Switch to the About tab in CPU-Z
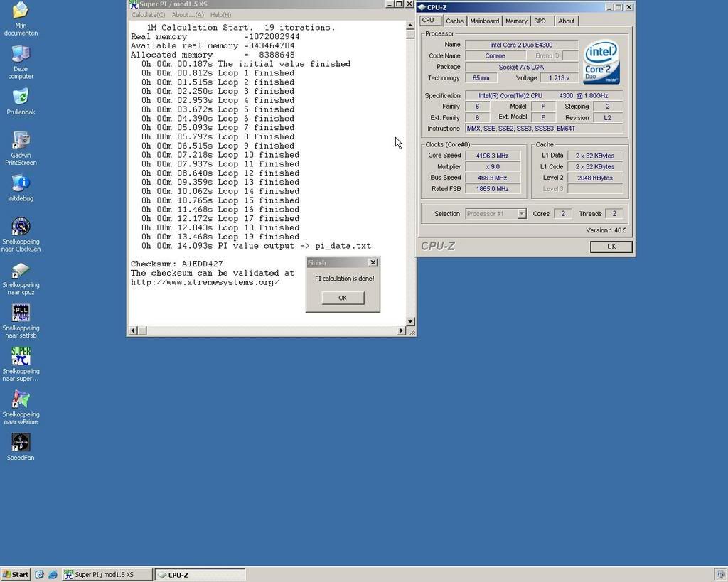 pyautogui.click(x=566, y=21)
